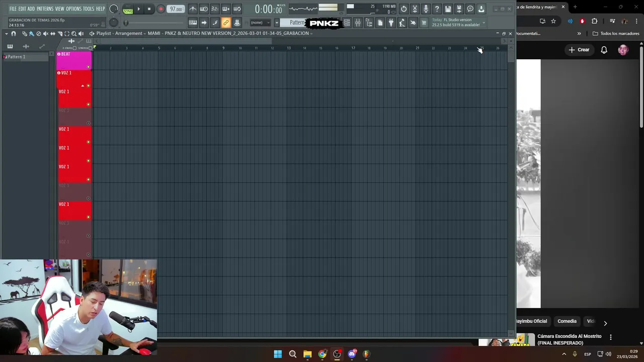Click the Stop button in transport

point(149,9)
